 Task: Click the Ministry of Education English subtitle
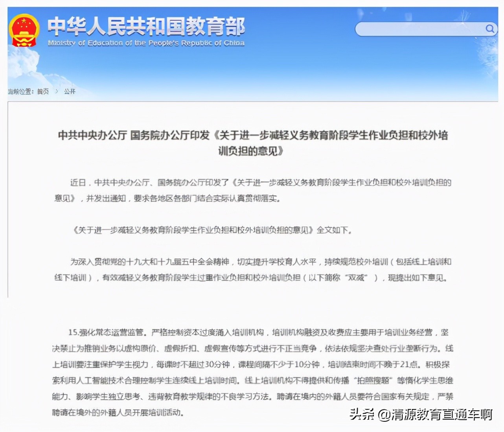pos(146,43)
